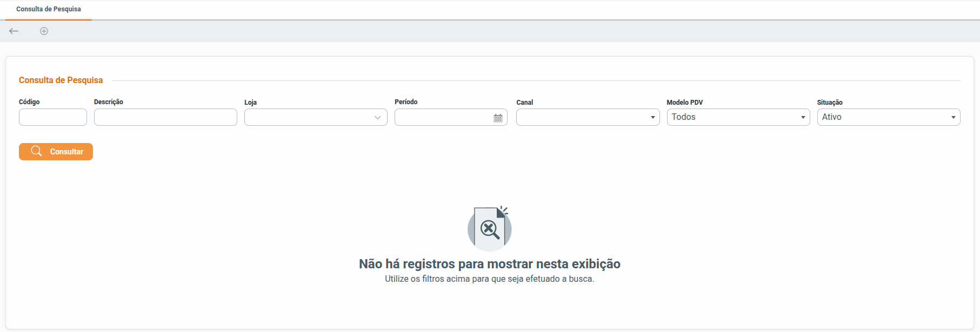
Task: Click the Todos value in Modelo PDV
Action: [x=684, y=117]
